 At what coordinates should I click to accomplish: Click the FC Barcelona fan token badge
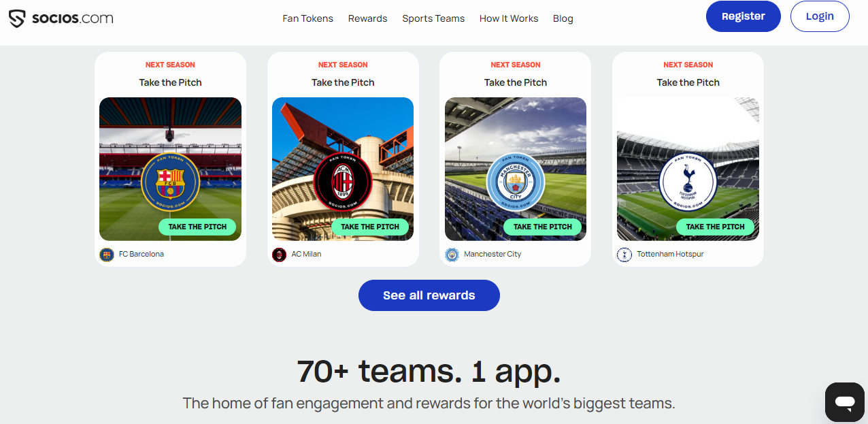(x=170, y=182)
